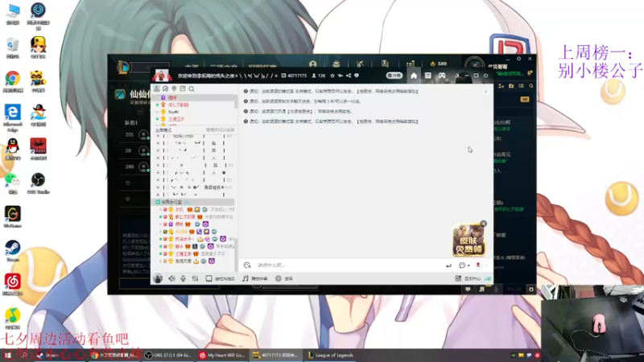Click League client add friend icon
This screenshot has width=644, height=362.
(501, 86)
